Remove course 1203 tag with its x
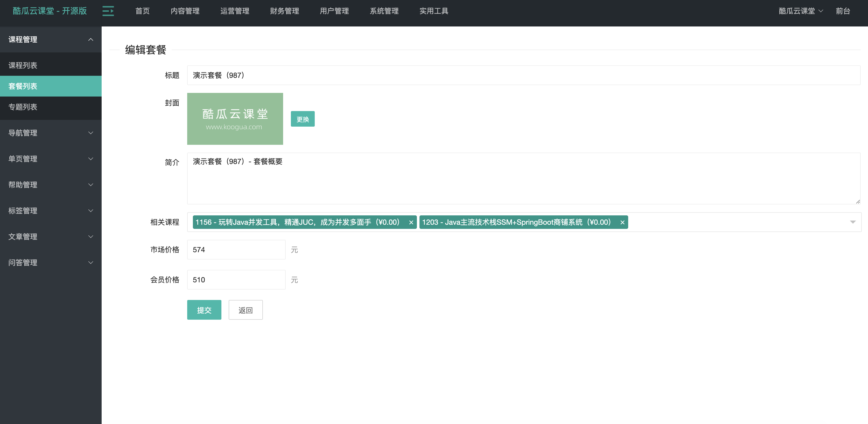Image resolution: width=868 pixels, height=424 pixels. (622, 223)
